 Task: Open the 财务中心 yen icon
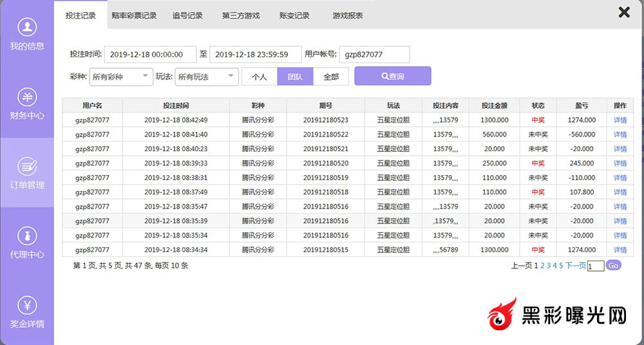click(x=26, y=97)
